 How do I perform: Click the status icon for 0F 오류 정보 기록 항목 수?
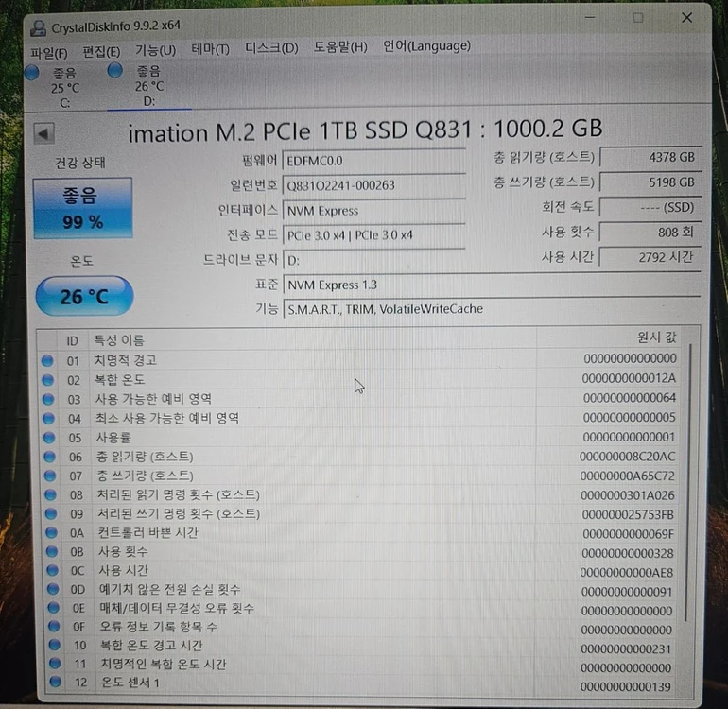[x=54, y=627]
